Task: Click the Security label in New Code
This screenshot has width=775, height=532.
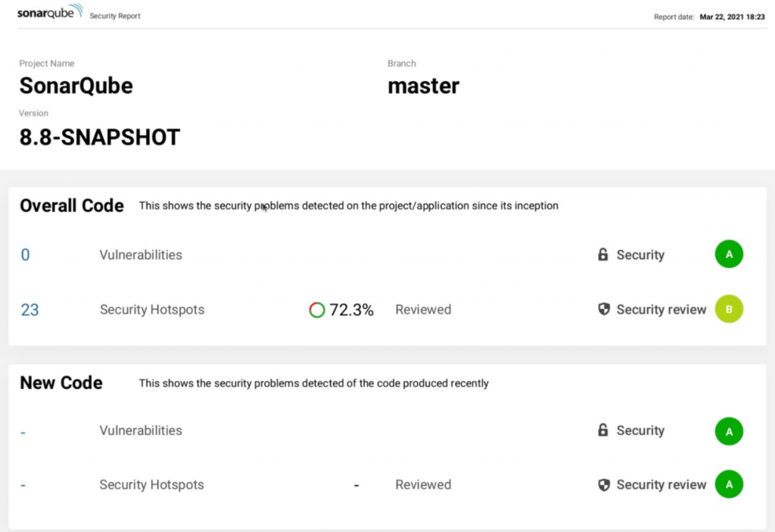Action: pyautogui.click(x=640, y=430)
